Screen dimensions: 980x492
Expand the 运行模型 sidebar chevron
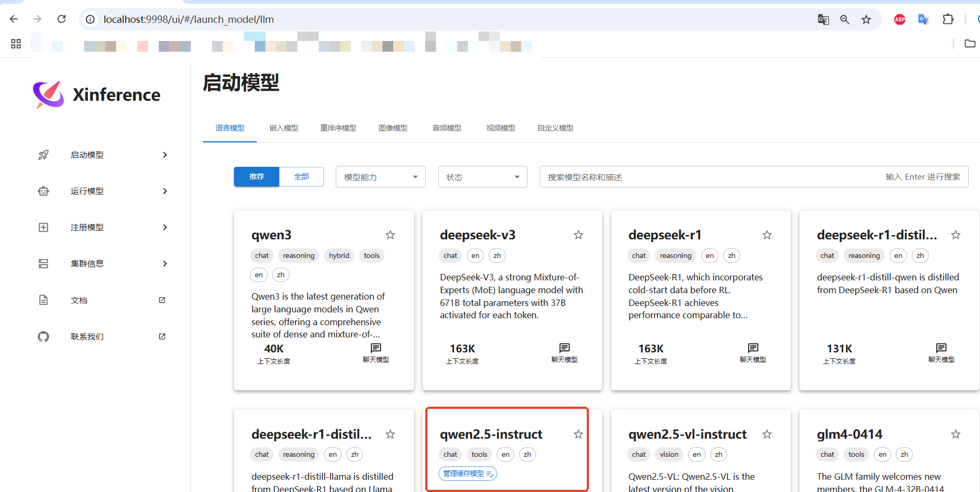165,191
